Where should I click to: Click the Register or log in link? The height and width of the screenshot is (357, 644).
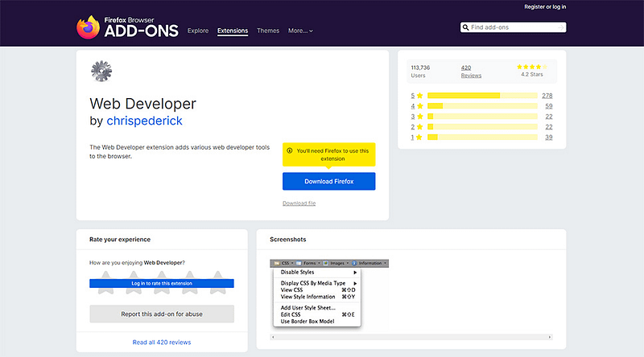coord(545,6)
